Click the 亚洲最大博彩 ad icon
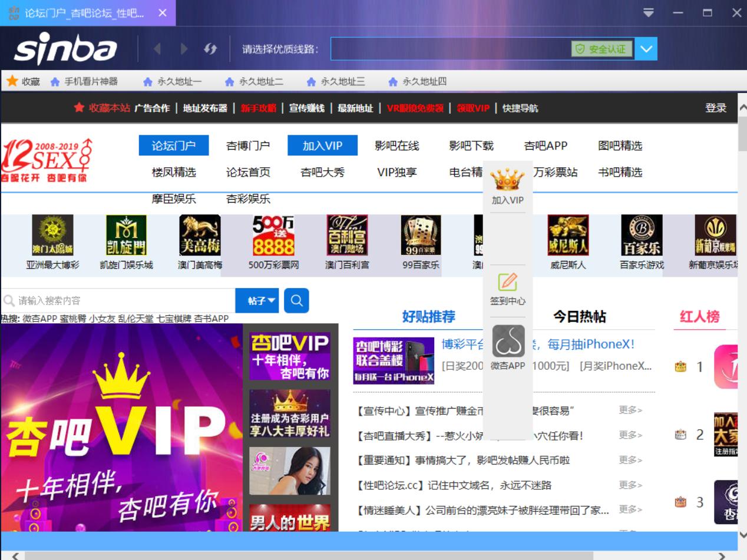 [x=52, y=235]
